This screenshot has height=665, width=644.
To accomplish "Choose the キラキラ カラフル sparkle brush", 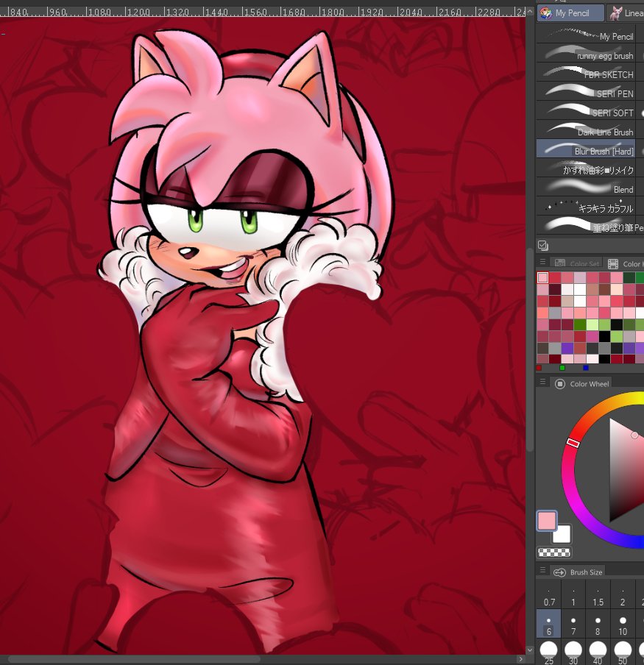I will click(586, 207).
